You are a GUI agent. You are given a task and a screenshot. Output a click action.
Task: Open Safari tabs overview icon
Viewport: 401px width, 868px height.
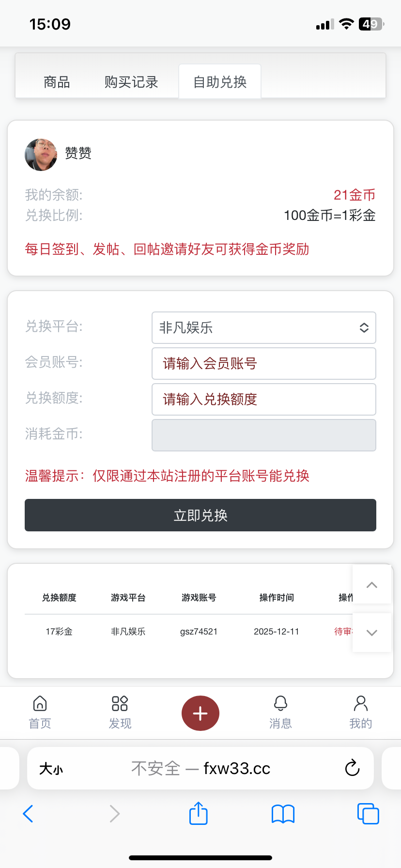368,813
